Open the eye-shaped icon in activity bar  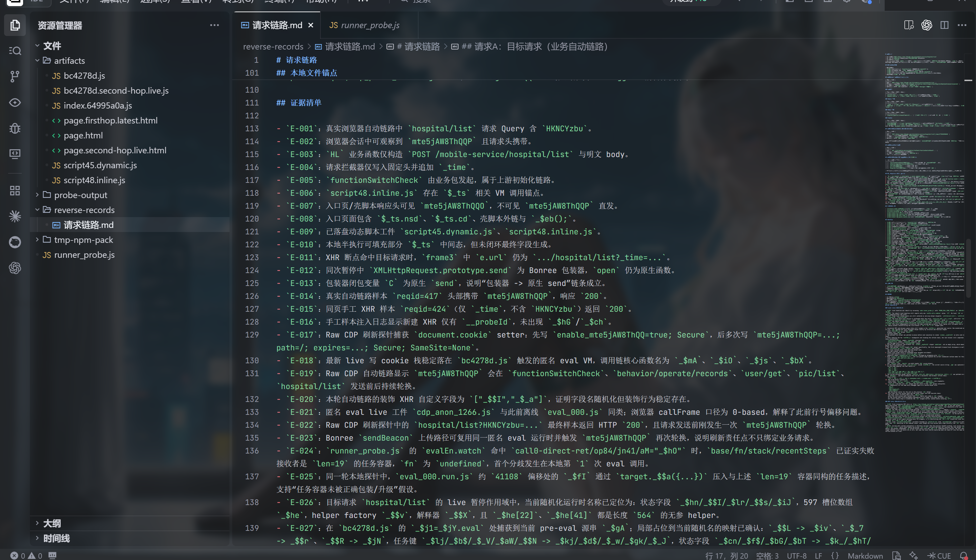click(15, 102)
